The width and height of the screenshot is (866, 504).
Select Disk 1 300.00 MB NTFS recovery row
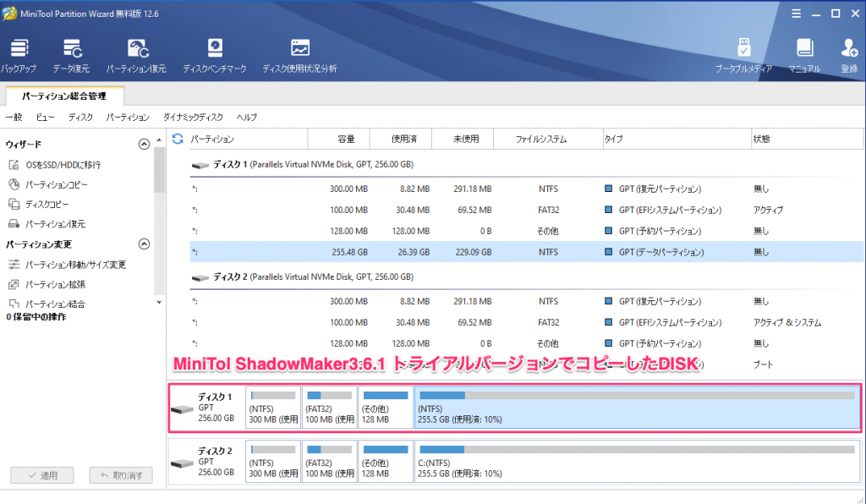click(526, 189)
